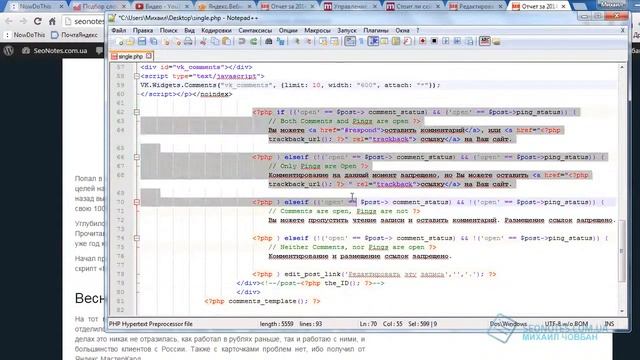Image resolution: width=640 pixels, height=360 pixels.
Task: Click the Chrome back arrow
Action: (9, 21)
